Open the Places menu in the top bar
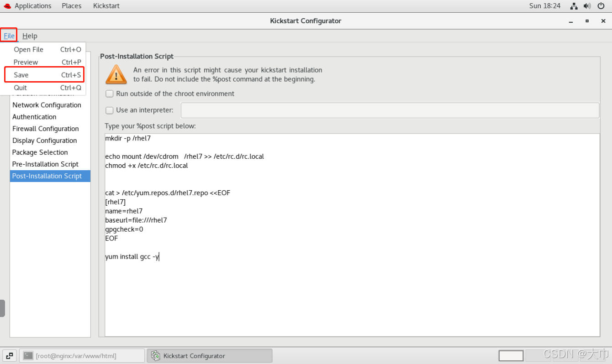The height and width of the screenshot is (364, 612). tap(72, 6)
